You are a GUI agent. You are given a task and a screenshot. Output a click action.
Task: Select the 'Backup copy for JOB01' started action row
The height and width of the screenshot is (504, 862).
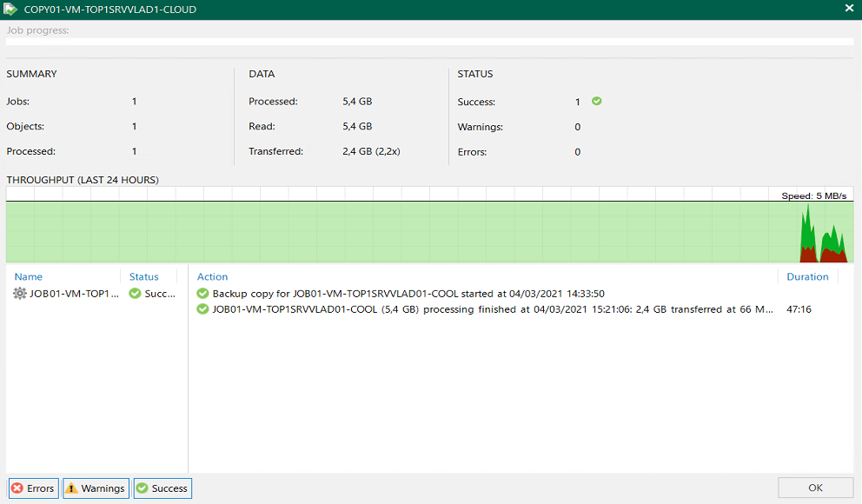(521, 294)
